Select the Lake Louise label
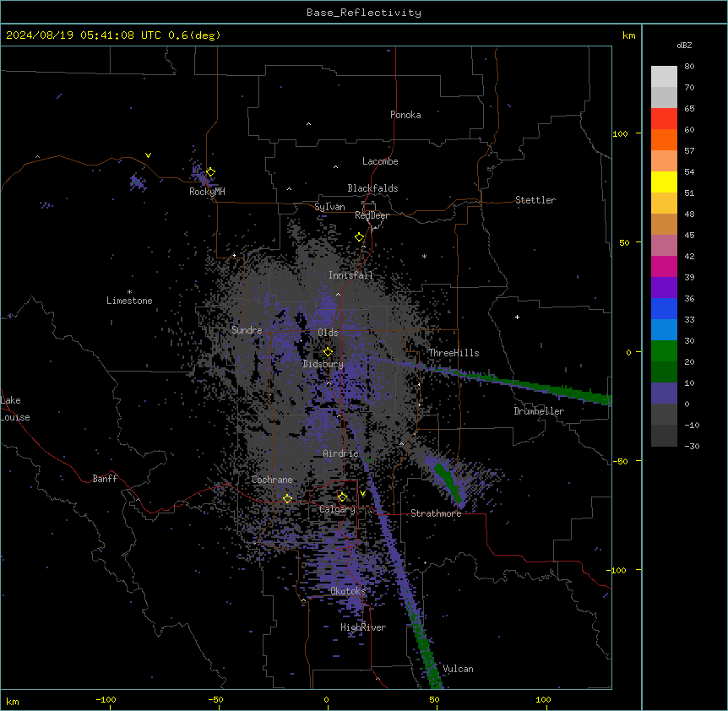 15,409
